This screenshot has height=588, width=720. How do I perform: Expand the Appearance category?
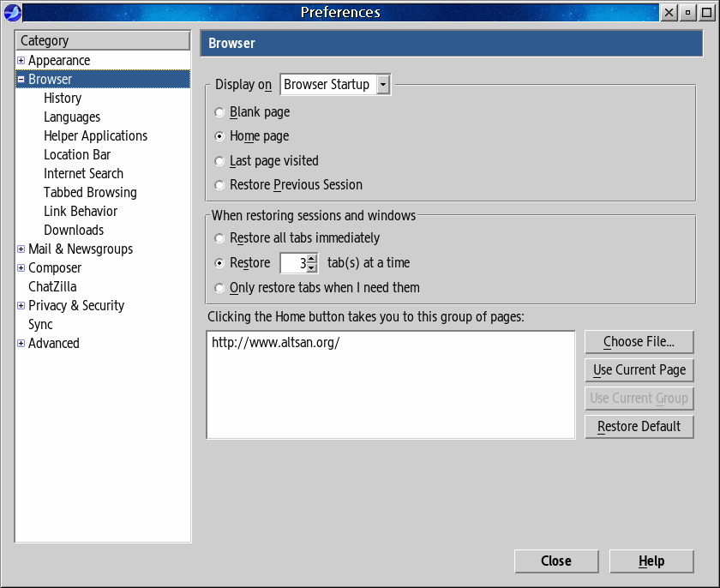[x=21, y=61]
